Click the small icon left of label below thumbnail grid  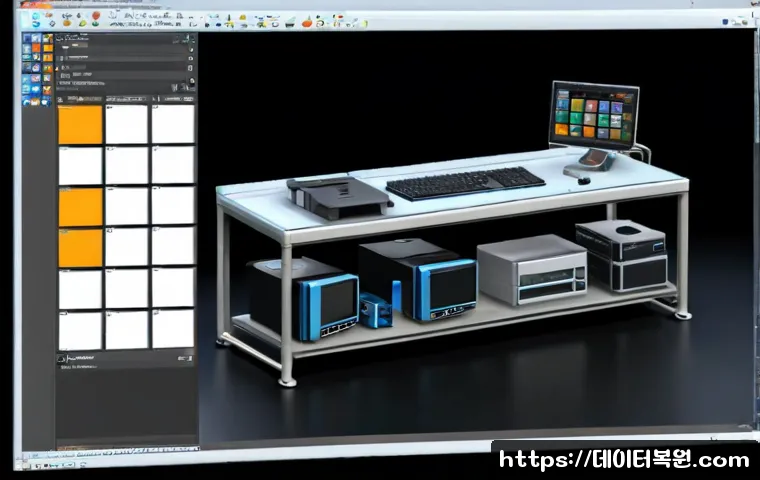pos(61,359)
